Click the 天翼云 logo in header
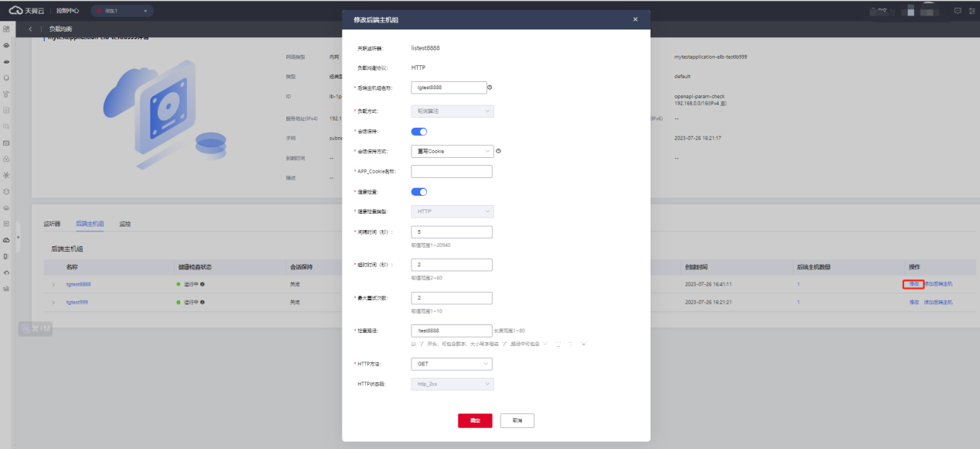This screenshot has height=449, width=980. click(x=27, y=11)
